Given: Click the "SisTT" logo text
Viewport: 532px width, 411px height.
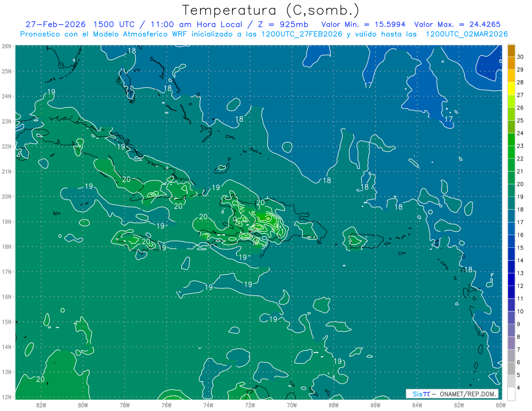Looking at the screenshot, I should click(x=421, y=394).
